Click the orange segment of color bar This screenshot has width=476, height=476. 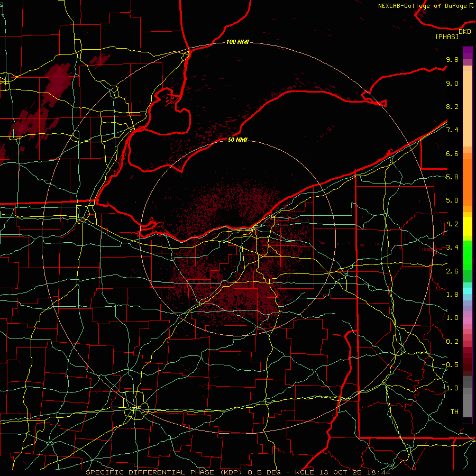pos(467,183)
